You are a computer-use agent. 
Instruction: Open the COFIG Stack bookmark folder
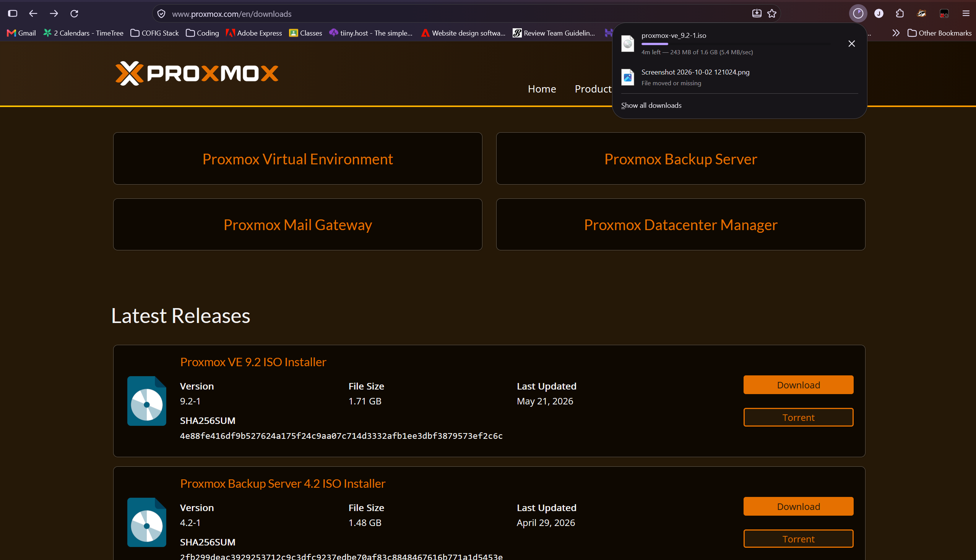(154, 33)
